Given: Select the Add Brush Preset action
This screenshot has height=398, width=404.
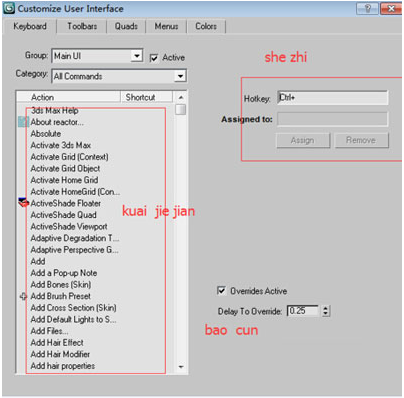Looking at the screenshot, I should 61,296.
